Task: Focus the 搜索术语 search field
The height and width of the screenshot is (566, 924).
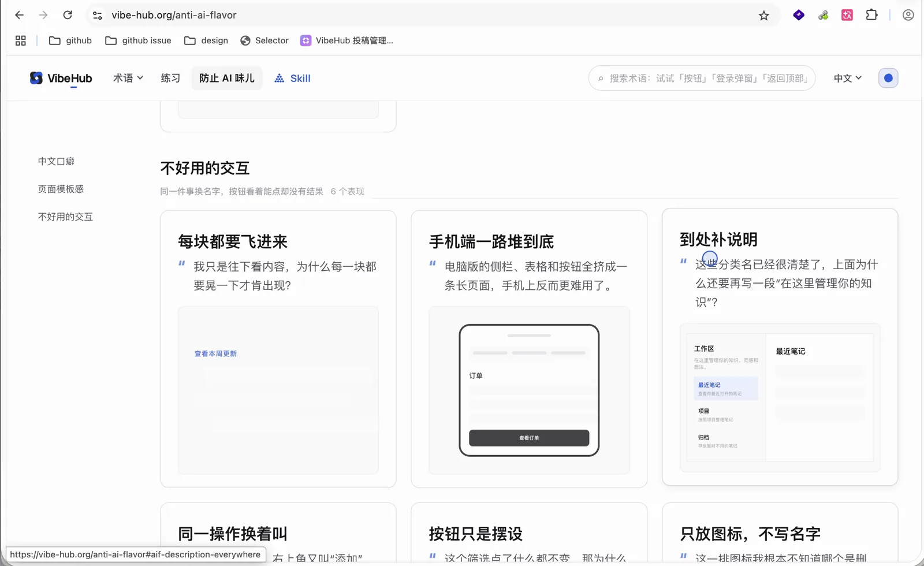Action: (x=702, y=78)
